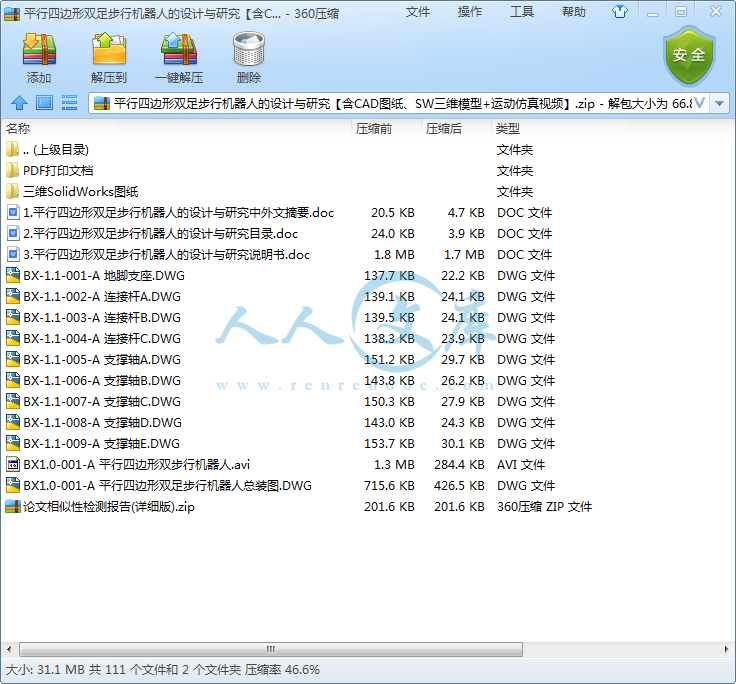Select file name BX-1.1-003-A 连接杆B.DWG
The image size is (736, 684).
[102, 318]
